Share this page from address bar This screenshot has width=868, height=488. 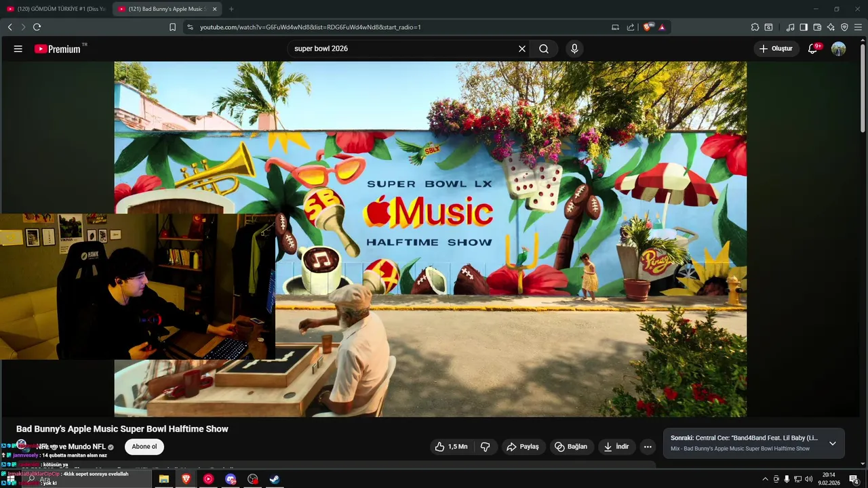pos(631,27)
